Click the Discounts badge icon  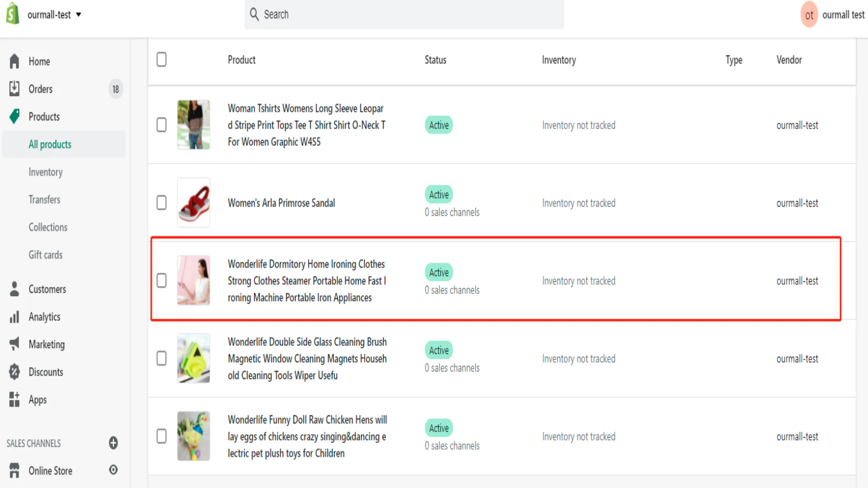point(15,372)
